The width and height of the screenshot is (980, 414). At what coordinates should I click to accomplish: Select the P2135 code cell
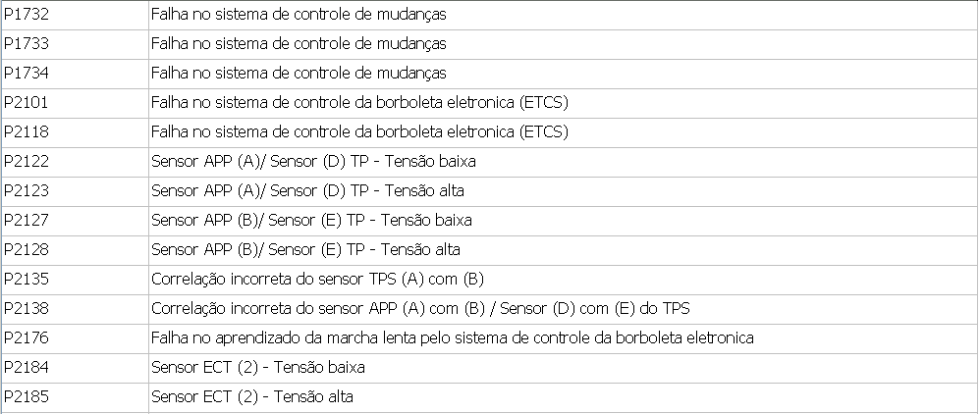tap(27, 280)
